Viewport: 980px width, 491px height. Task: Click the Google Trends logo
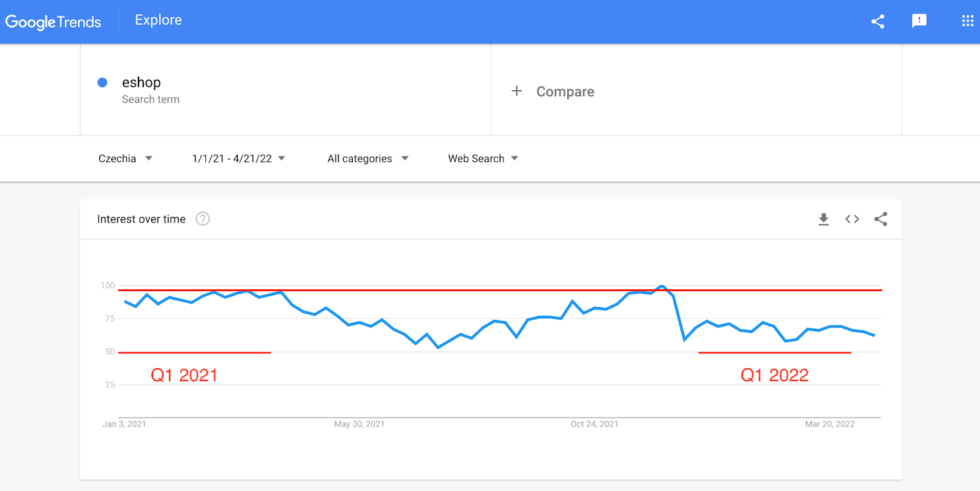(x=54, y=22)
